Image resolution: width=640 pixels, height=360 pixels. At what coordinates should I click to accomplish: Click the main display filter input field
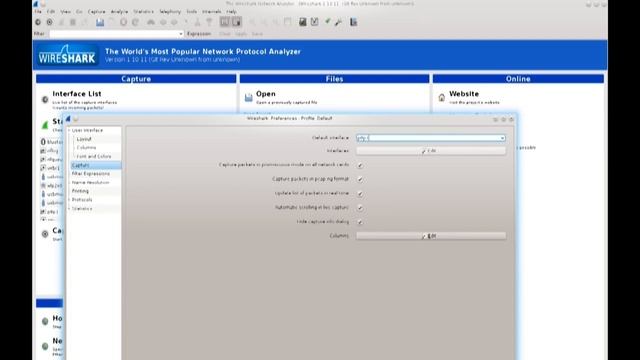click(x=113, y=34)
